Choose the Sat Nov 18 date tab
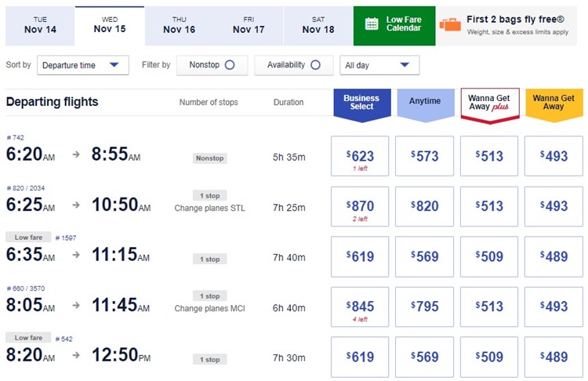 318,24
